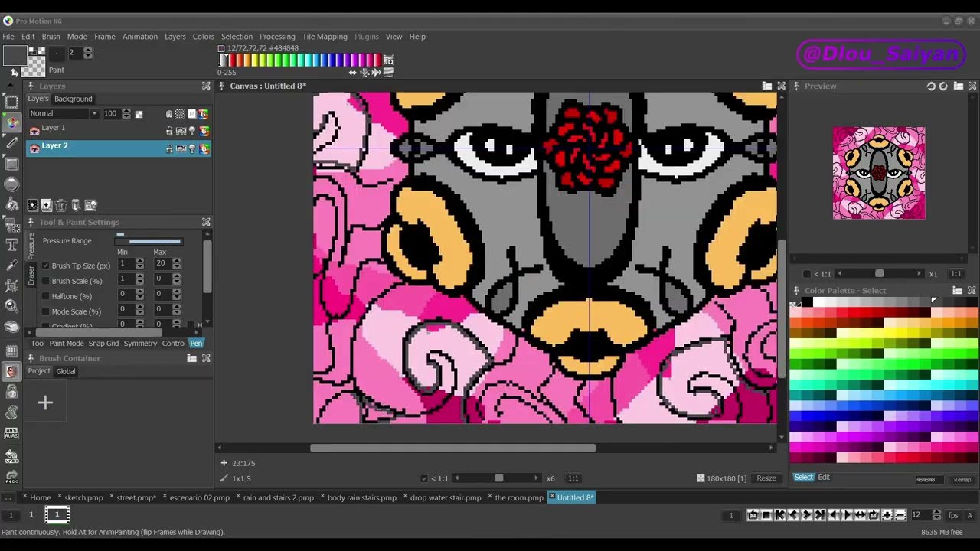Select the ellipse shape tool
This screenshot has height=551, width=980.
pos(11,184)
